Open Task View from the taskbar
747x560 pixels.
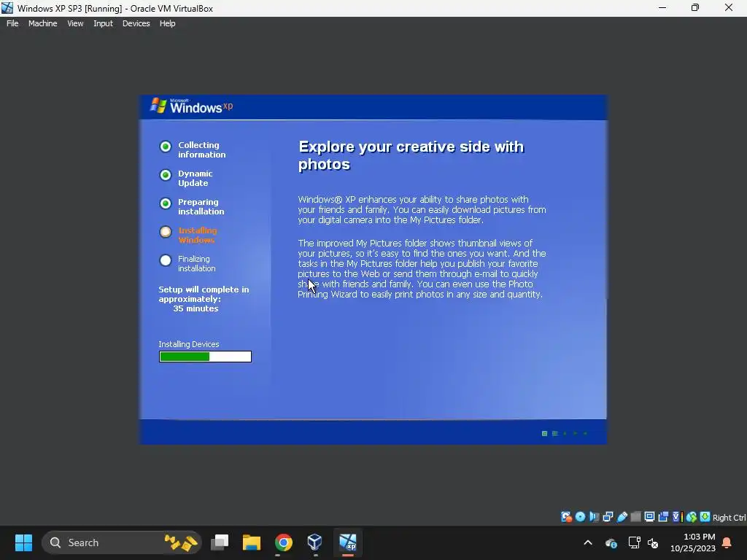point(220,542)
